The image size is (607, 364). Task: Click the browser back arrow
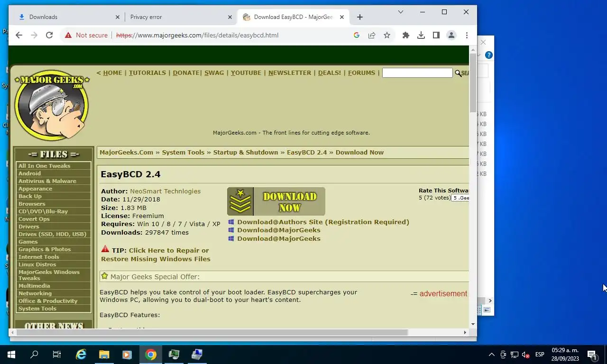(19, 35)
